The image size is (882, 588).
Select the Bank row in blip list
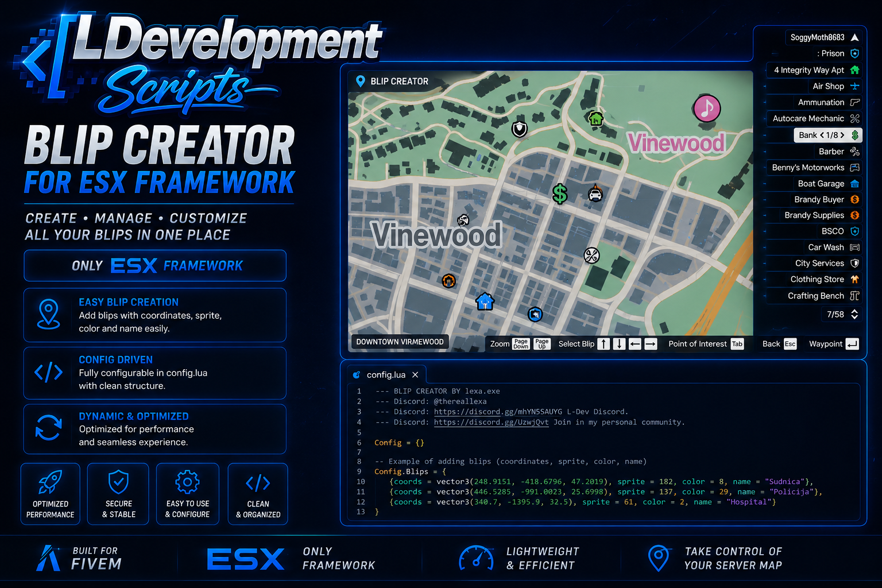tap(828, 135)
